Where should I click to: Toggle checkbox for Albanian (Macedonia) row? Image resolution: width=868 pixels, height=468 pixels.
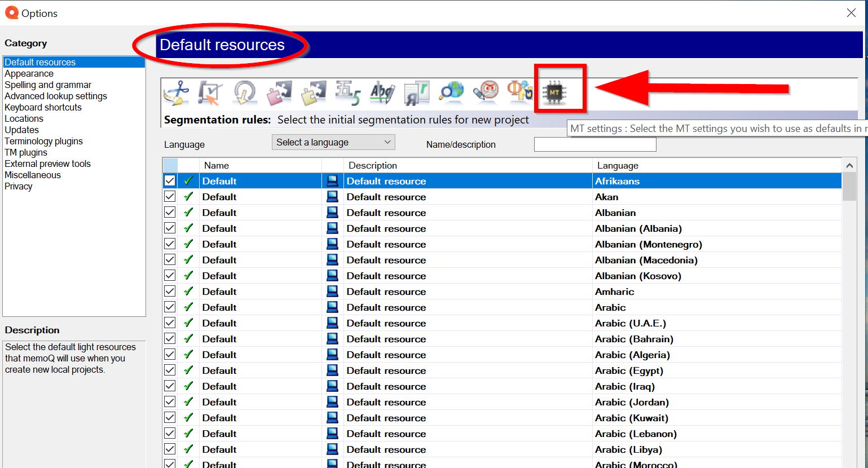tap(170, 260)
